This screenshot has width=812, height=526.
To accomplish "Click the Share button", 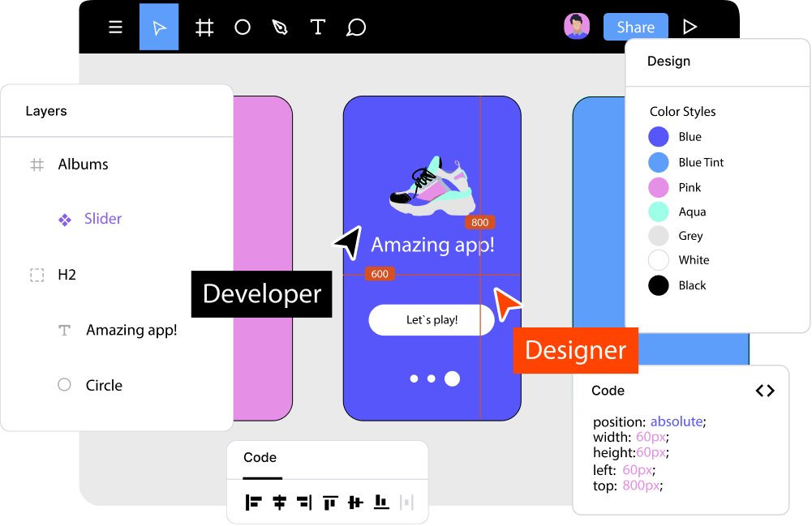I will click(x=635, y=27).
